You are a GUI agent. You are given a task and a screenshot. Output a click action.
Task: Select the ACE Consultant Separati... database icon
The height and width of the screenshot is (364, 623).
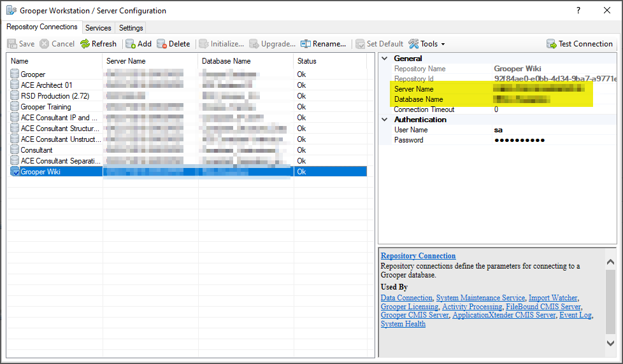tap(15, 160)
